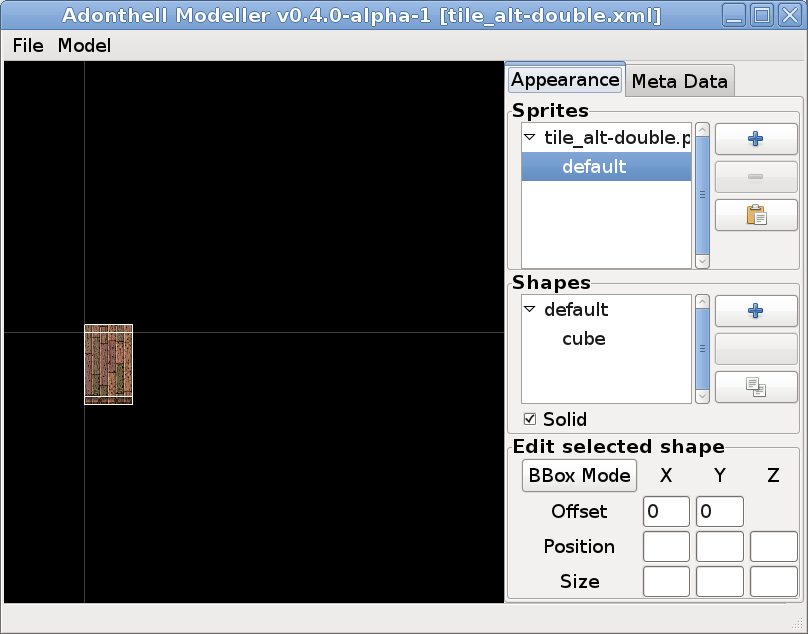Close the Adonthell Modeller window
Image resolution: width=808 pixels, height=634 pixels.
pos(790,15)
